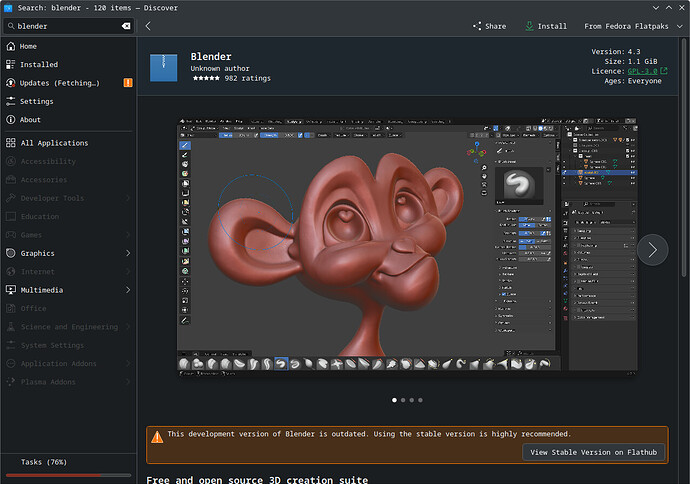Click the About info icon
This screenshot has width=690, height=484.
pyautogui.click(x=10, y=120)
